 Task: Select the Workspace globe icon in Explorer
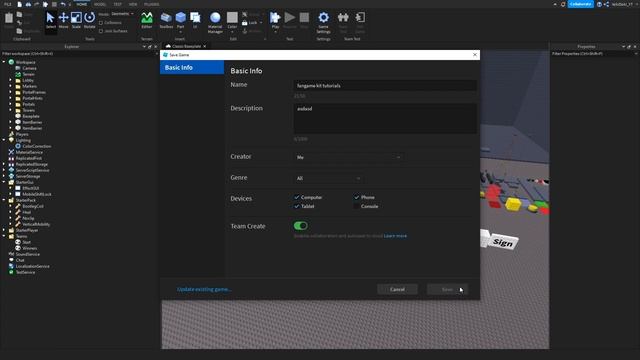(x=11, y=62)
